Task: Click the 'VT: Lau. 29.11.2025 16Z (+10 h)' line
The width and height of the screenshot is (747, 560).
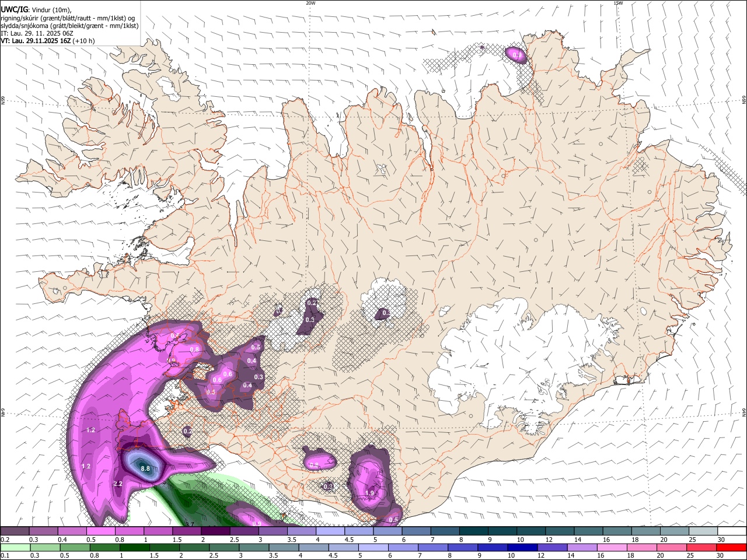Action: [47, 41]
